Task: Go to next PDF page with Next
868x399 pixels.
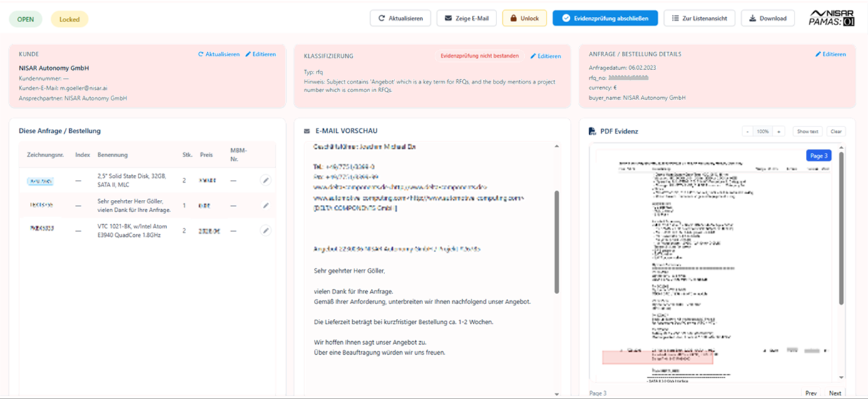Action: (x=835, y=393)
